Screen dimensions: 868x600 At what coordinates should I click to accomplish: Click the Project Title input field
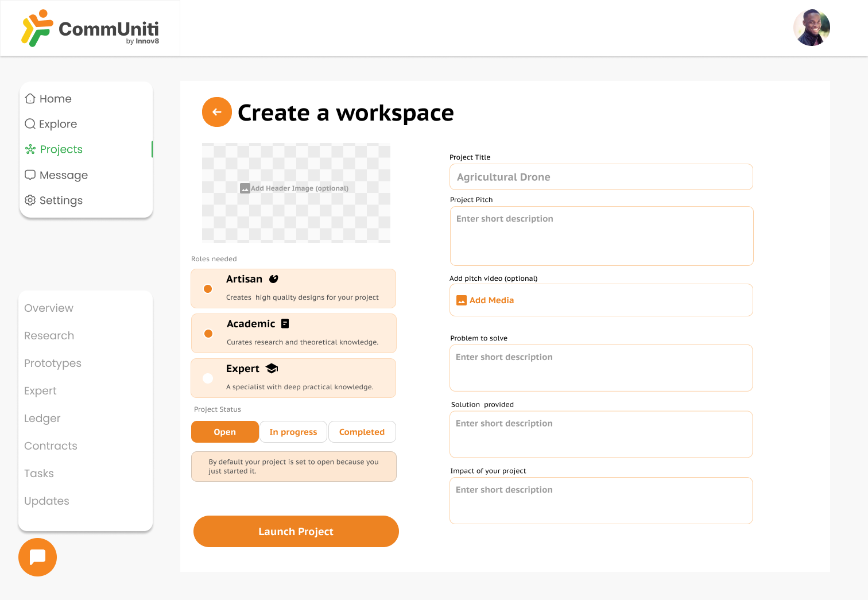(600, 177)
